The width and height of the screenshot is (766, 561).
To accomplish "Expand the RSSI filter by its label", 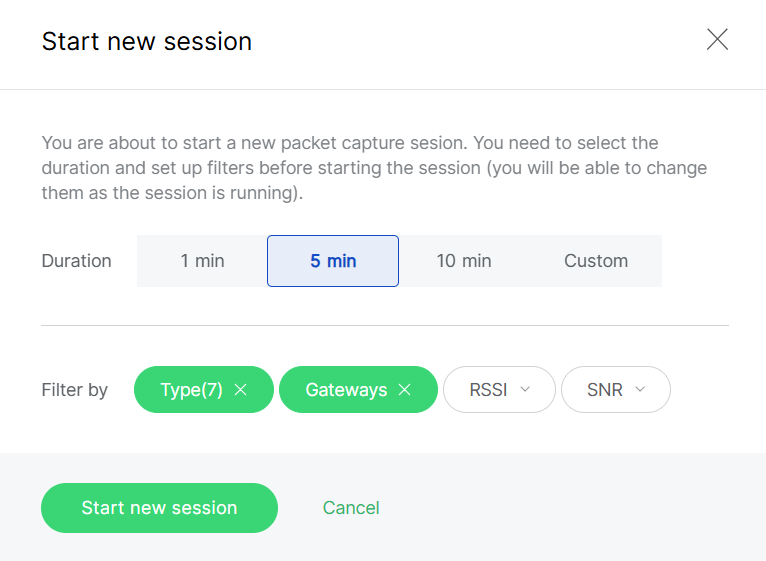I will click(488, 390).
